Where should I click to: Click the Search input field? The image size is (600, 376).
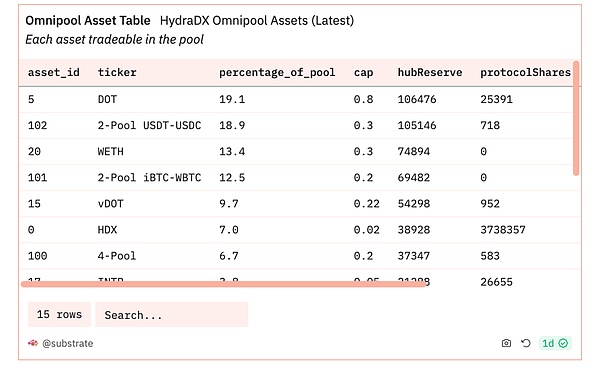click(x=172, y=314)
